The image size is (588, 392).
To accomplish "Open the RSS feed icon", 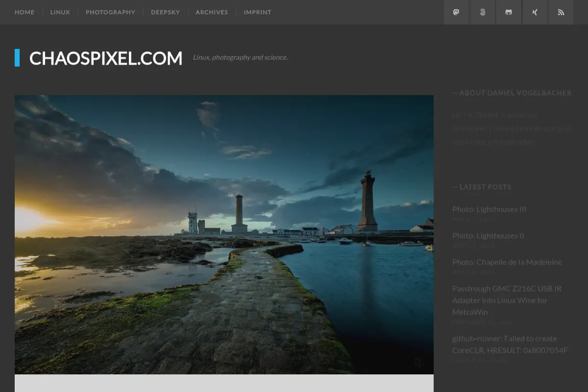I will point(561,12).
